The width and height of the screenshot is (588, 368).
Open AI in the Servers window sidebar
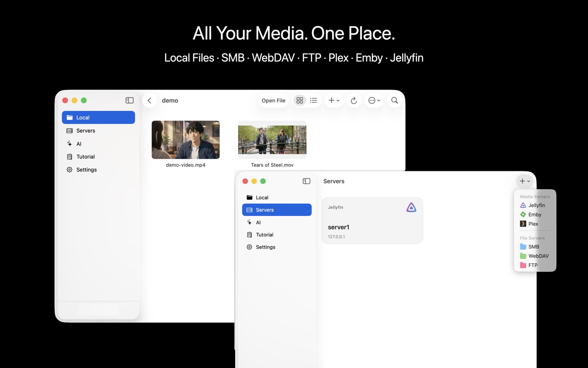(277, 222)
